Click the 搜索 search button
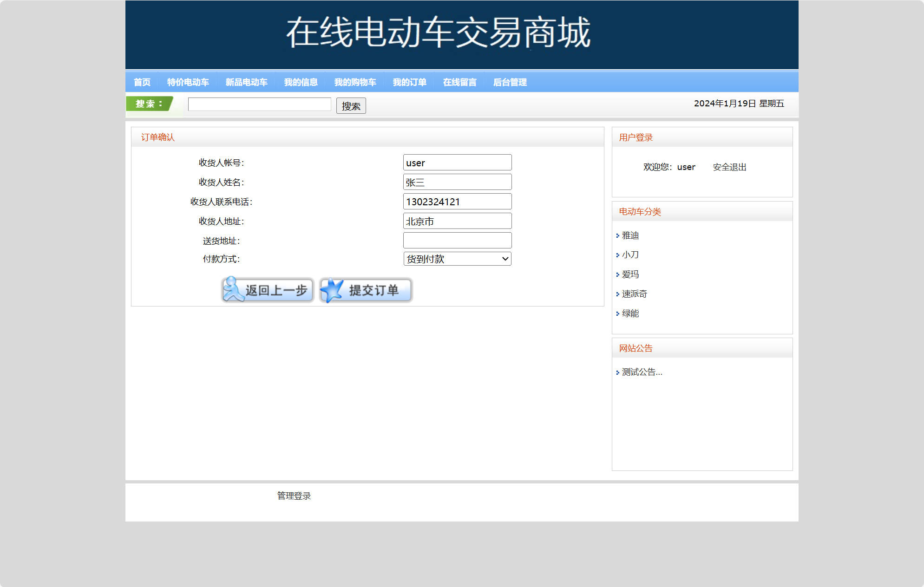 click(351, 105)
